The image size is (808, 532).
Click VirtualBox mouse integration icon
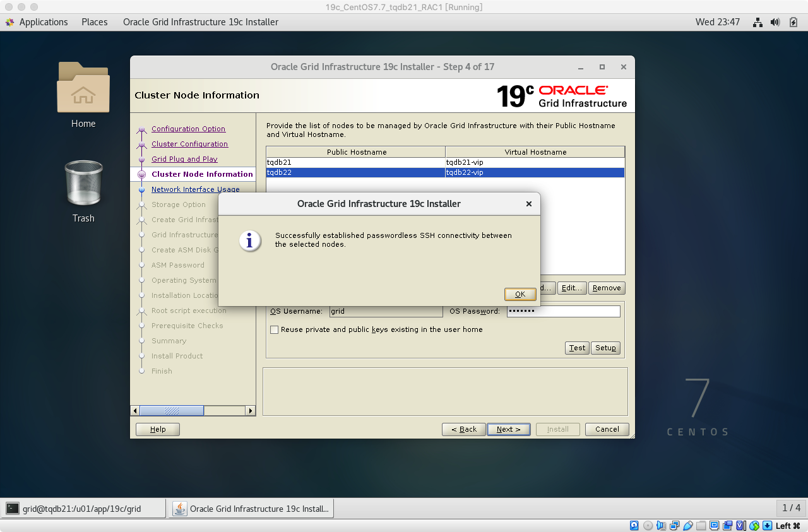[x=754, y=526]
